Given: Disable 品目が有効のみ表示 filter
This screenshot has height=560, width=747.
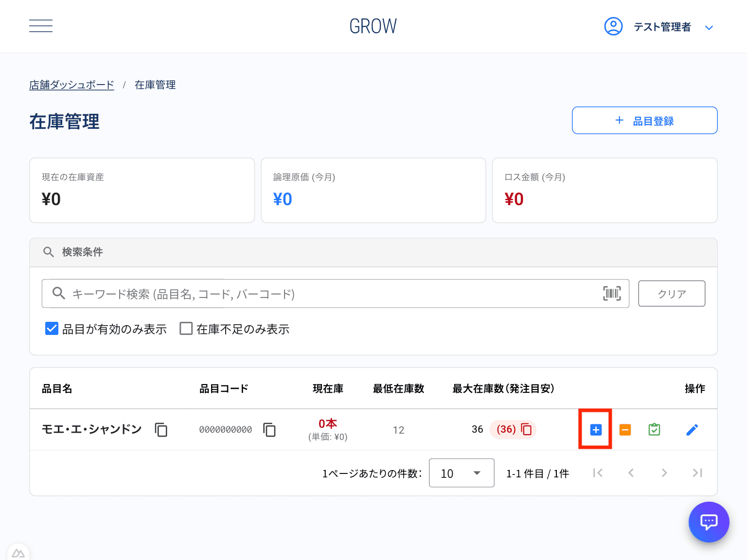Looking at the screenshot, I should [x=52, y=329].
